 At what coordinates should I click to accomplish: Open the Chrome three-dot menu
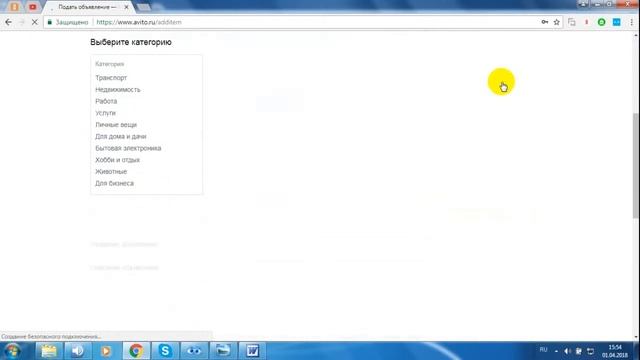coord(632,22)
